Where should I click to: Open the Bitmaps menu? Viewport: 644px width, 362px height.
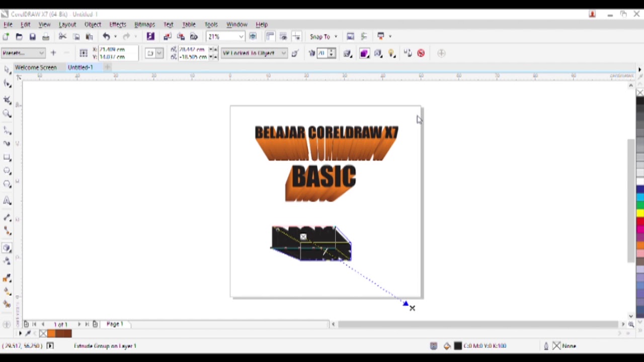coord(144,24)
